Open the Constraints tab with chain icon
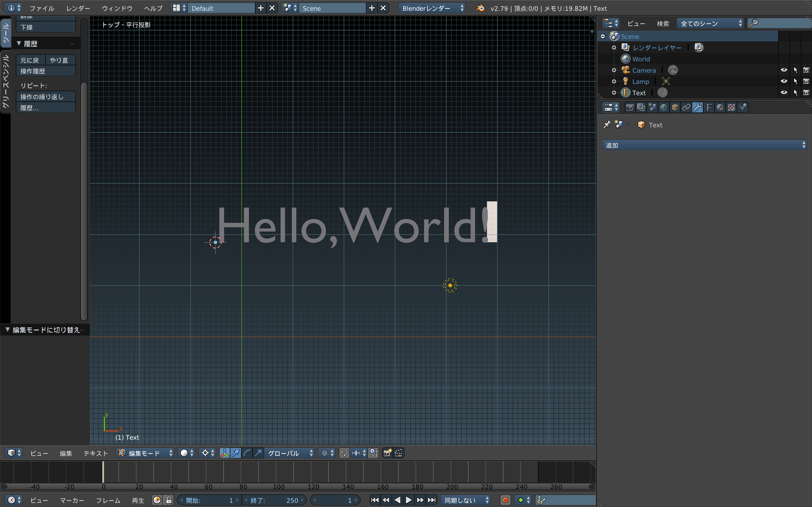The image size is (812, 507). [x=686, y=107]
